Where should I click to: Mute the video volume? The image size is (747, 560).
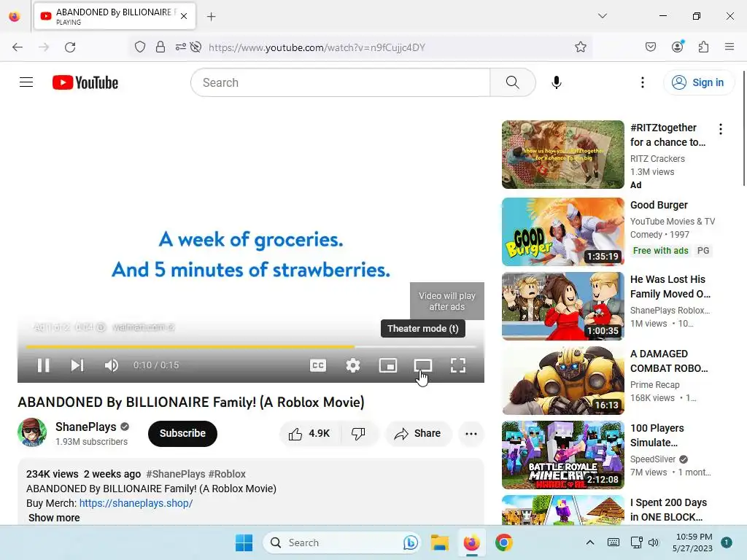tap(112, 365)
